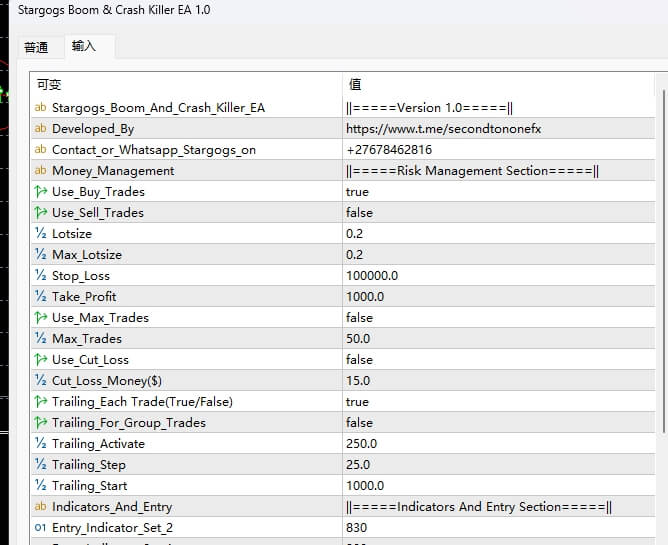668x545 pixels.
Task: Click the string icon beside Developed_By
Action: 40,129
